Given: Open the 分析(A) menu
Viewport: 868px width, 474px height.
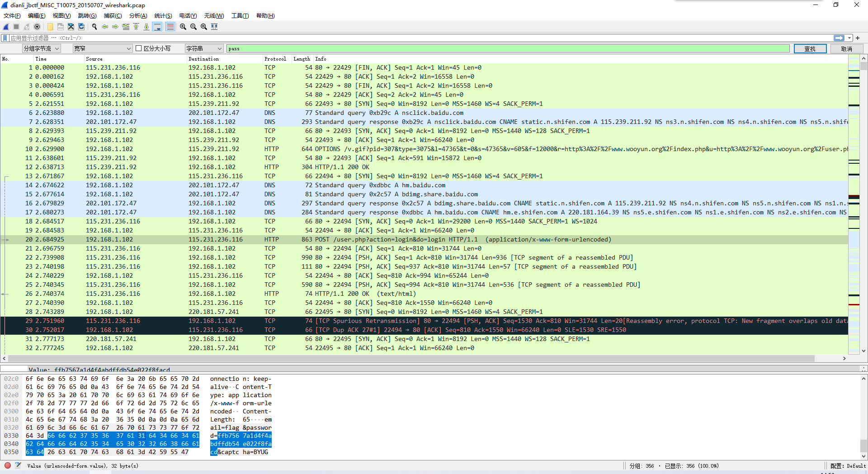Looking at the screenshot, I should [x=138, y=16].
